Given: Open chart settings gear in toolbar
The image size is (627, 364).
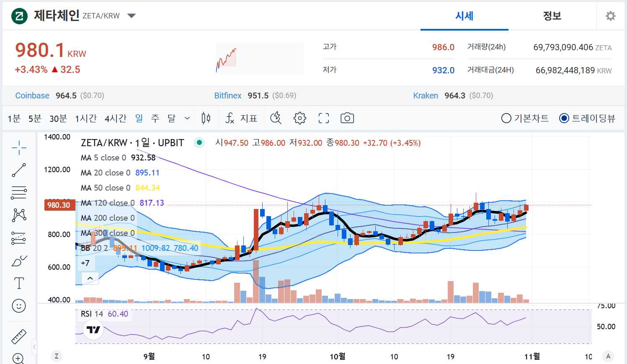Looking at the screenshot, I should click(300, 118).
